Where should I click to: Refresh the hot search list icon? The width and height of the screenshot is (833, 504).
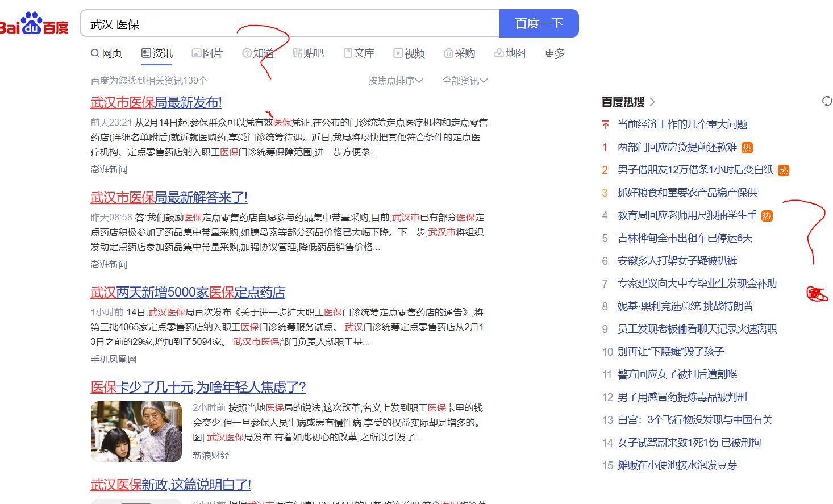827,101
